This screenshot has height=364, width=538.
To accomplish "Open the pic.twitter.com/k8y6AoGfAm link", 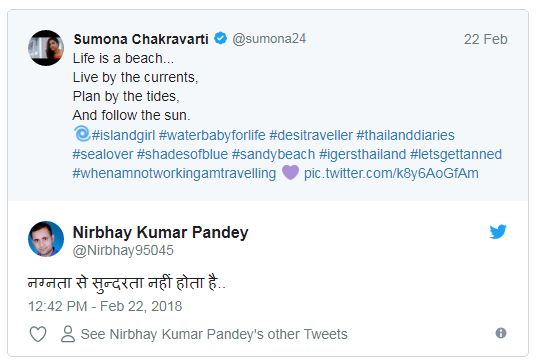I will [x=391, y=173].
